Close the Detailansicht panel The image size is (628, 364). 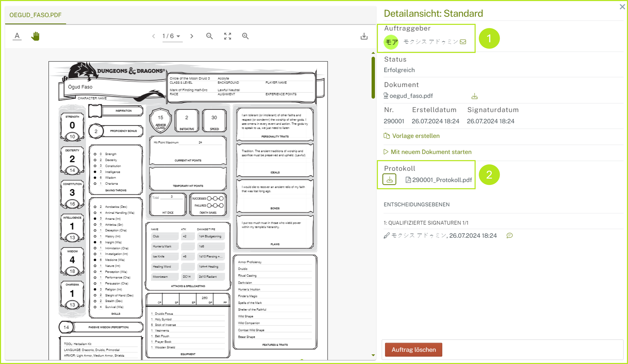pos(622,7)
